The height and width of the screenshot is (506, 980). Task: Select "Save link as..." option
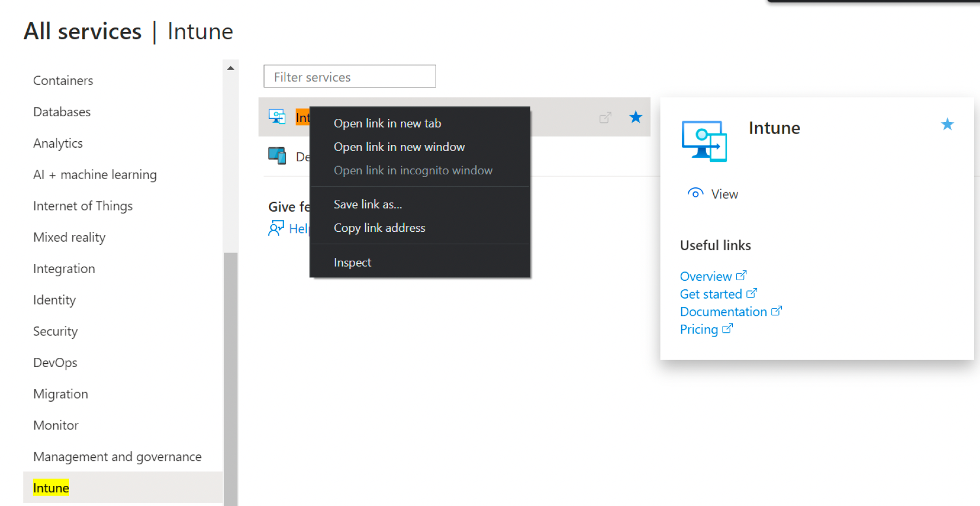(368, 204)
